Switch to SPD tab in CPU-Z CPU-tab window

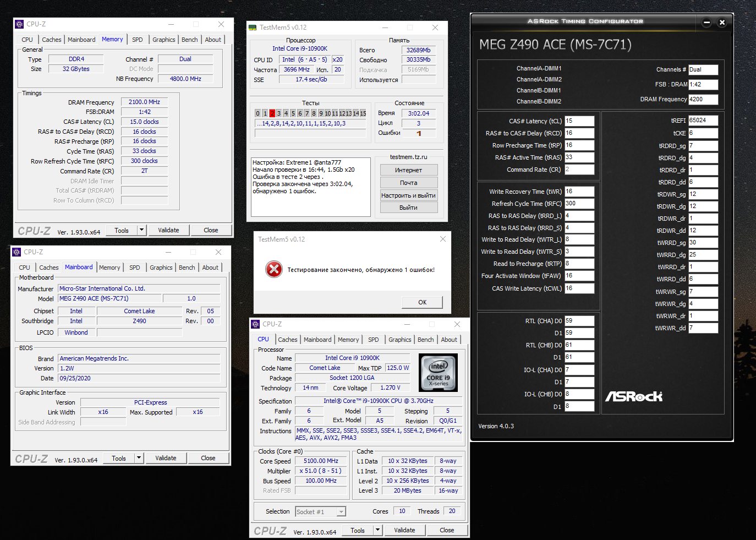click(x=374, y=340)
